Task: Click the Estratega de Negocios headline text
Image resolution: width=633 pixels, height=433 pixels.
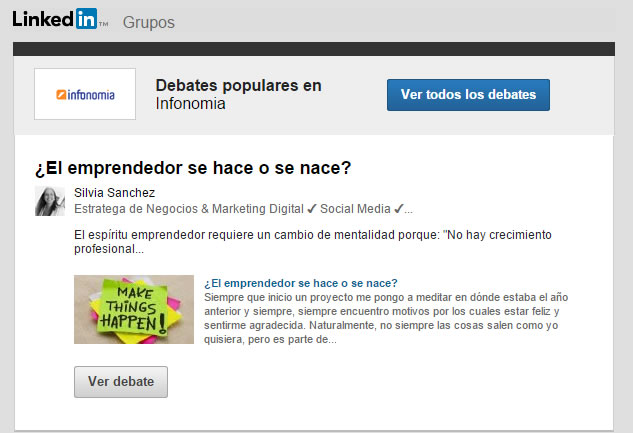Action: [243, 209]
